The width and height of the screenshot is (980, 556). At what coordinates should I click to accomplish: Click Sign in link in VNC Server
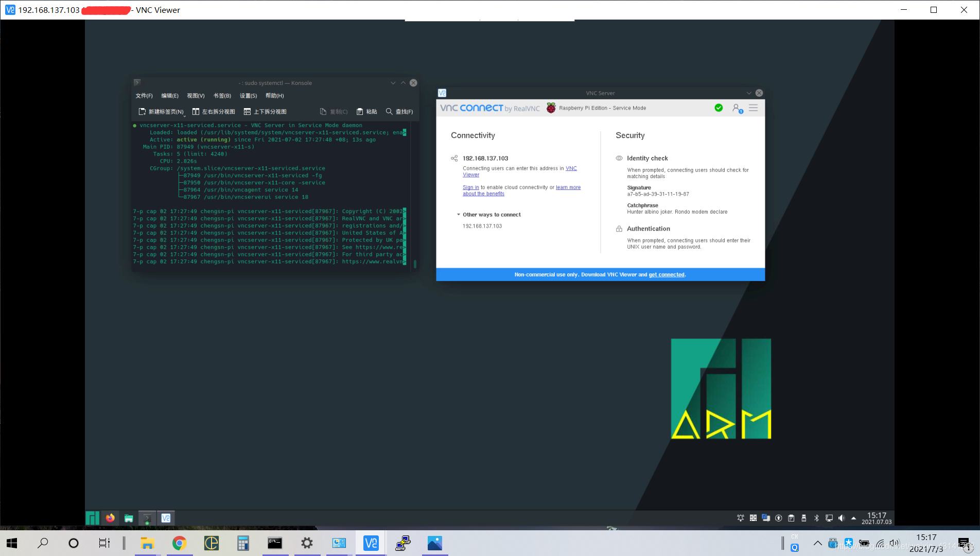coord(470,187)
